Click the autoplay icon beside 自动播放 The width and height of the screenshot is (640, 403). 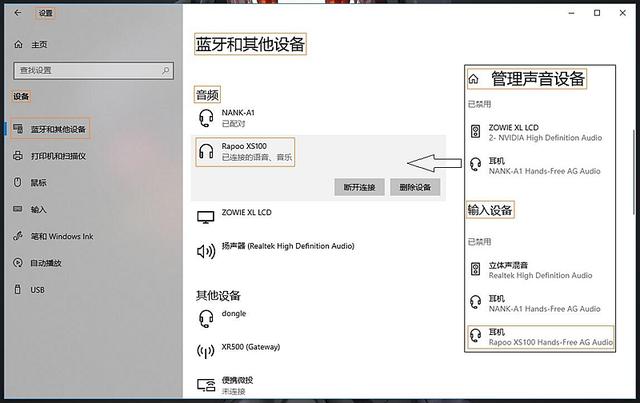[18, 263]
